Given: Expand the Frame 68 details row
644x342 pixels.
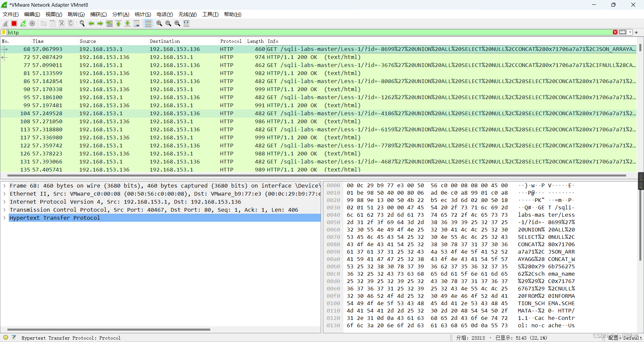Looking at the screenshot, I should point(4,186).
